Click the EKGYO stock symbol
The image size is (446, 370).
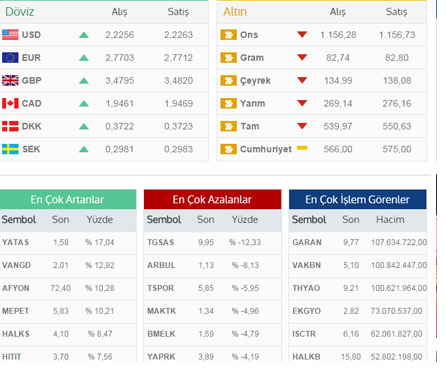click(306, 311)
